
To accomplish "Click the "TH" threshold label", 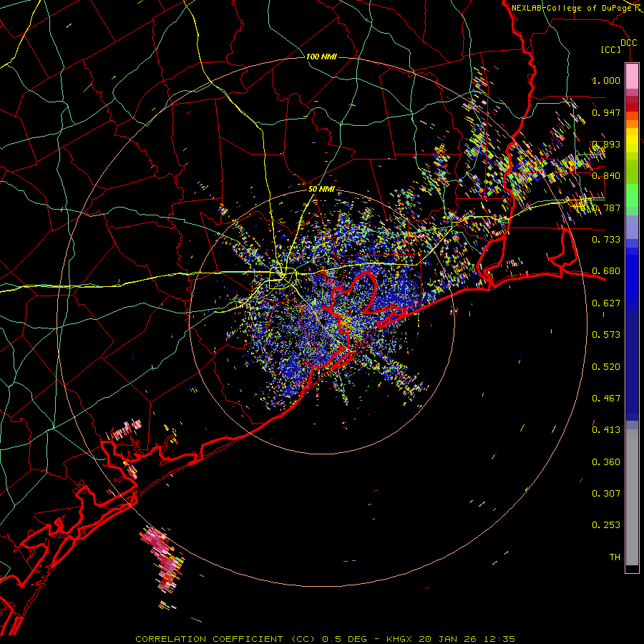I will pos(615,557).
